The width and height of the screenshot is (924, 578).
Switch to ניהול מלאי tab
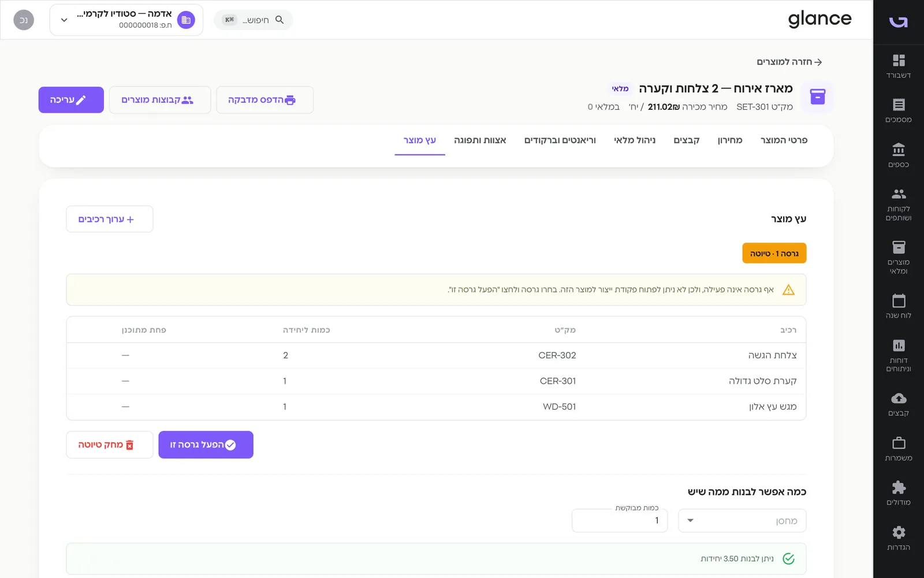pyautogui.click(x=635, y=140)
